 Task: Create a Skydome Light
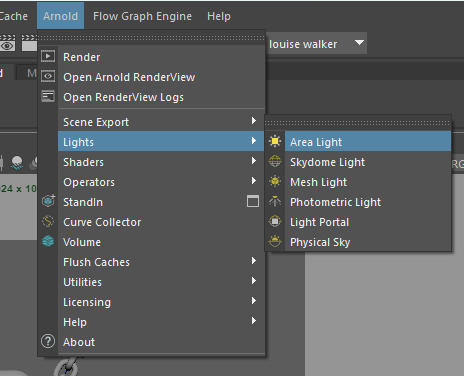[368, 162]
